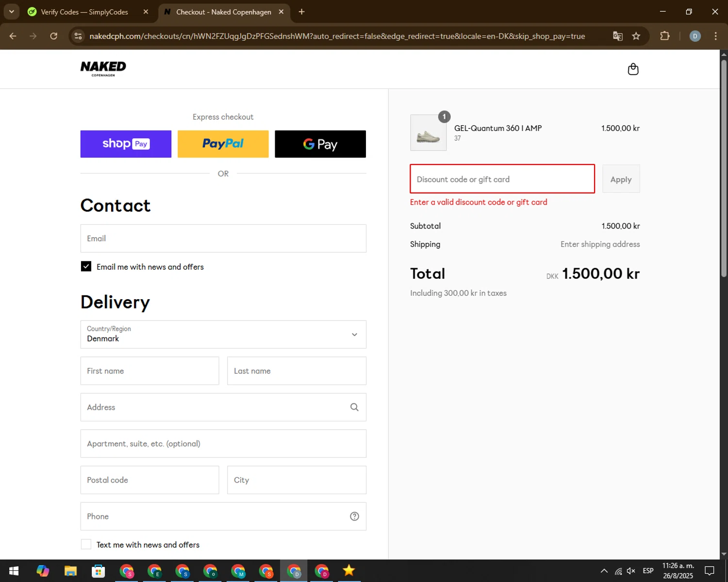Click the Last name field
728x582 pixels.
point(297,371)
